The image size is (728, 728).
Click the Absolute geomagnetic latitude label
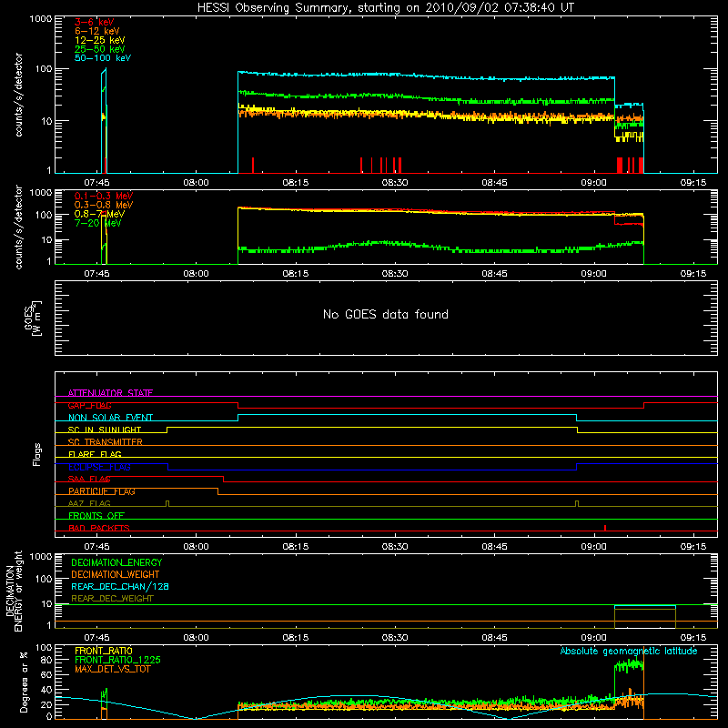tap(629, 651)
